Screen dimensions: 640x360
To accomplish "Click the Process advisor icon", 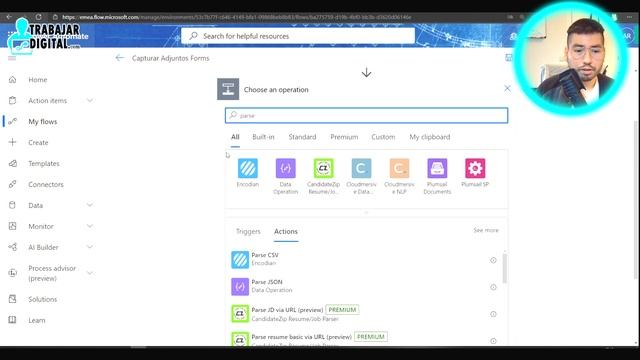I will click(x=13, y=273).
